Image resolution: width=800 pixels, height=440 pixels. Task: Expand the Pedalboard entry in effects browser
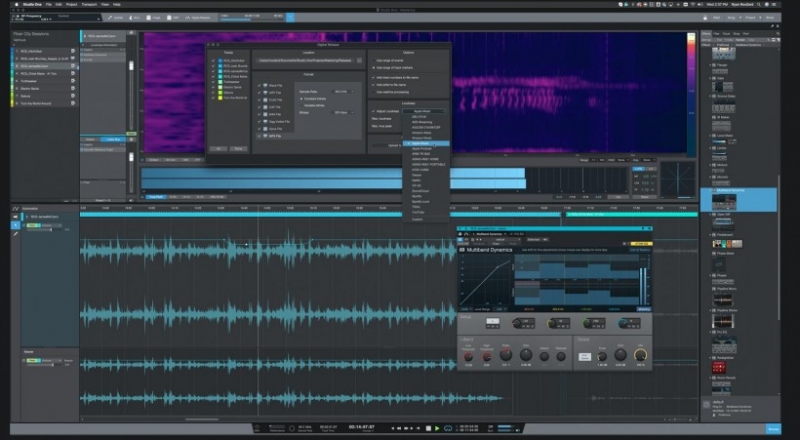pos(710,235)
